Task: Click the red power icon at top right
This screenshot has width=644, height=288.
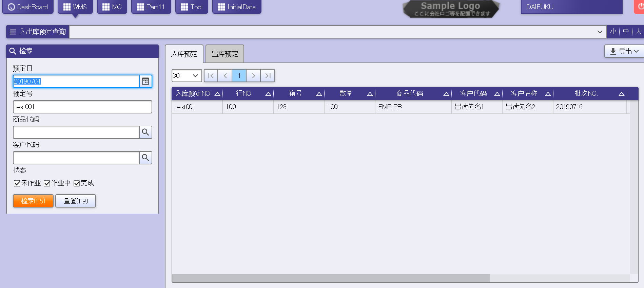Action: tap(640, 7)
